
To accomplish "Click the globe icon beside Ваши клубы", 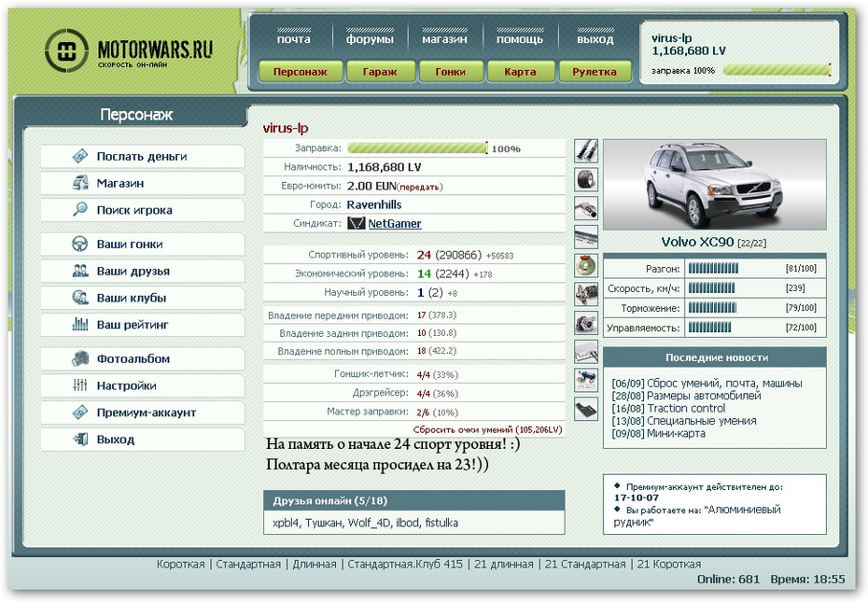I will pos(80,298).
